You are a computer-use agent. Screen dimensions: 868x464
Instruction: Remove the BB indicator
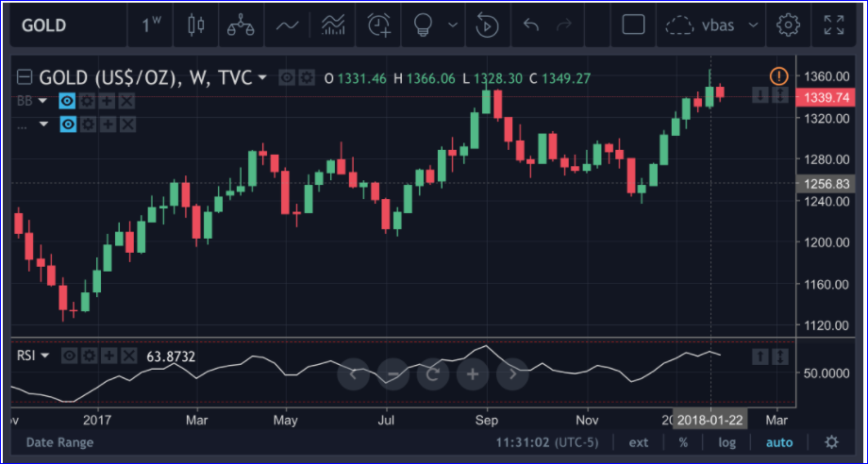pyautogui.click(x=126, y=101)
